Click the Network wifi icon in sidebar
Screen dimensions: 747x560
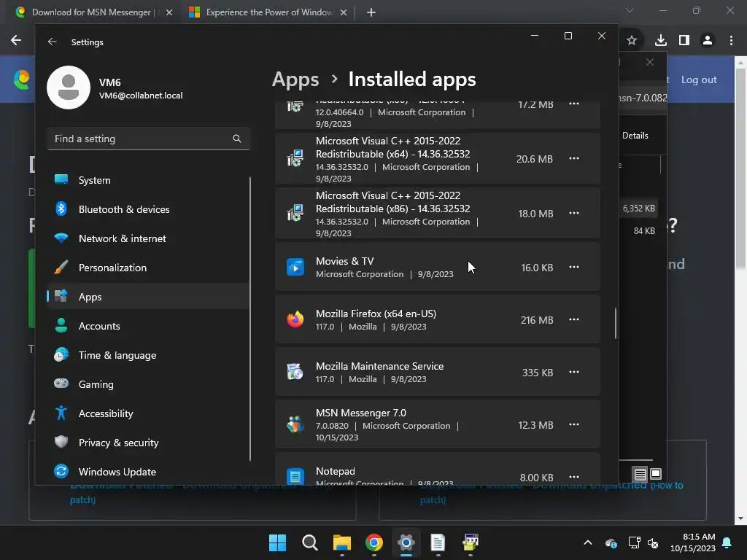click(61, 238)
